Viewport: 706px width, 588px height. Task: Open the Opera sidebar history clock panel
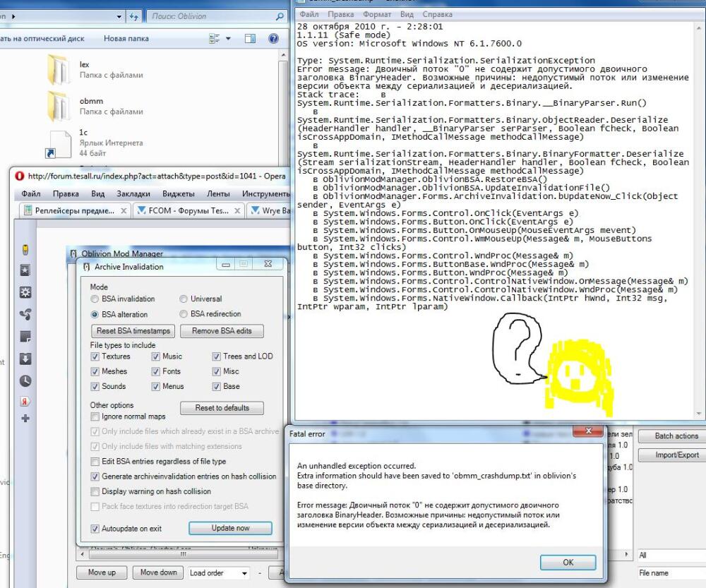(x=25, y=381)
